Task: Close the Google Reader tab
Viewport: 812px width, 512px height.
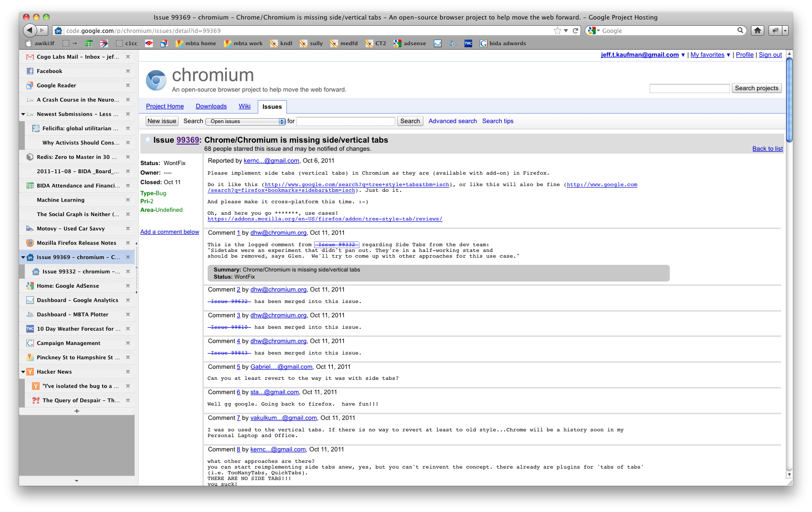Action: pyautogui.click(x=128, y=85)
